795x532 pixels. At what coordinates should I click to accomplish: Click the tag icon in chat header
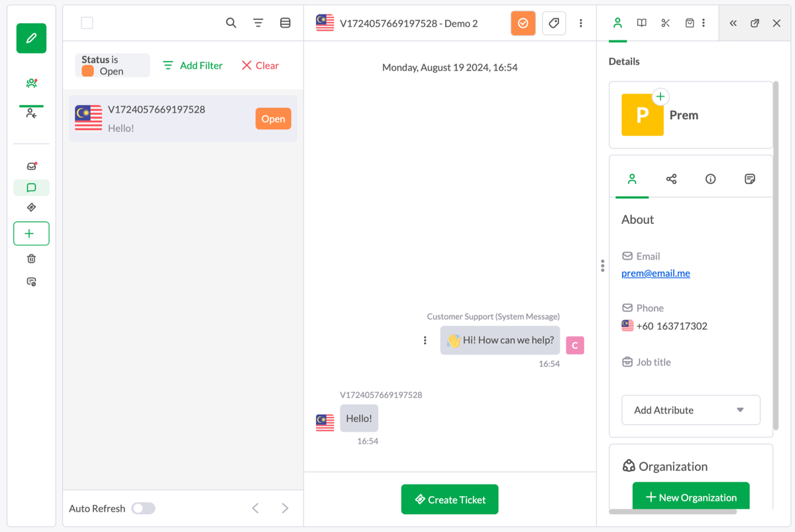click(554, 23)
